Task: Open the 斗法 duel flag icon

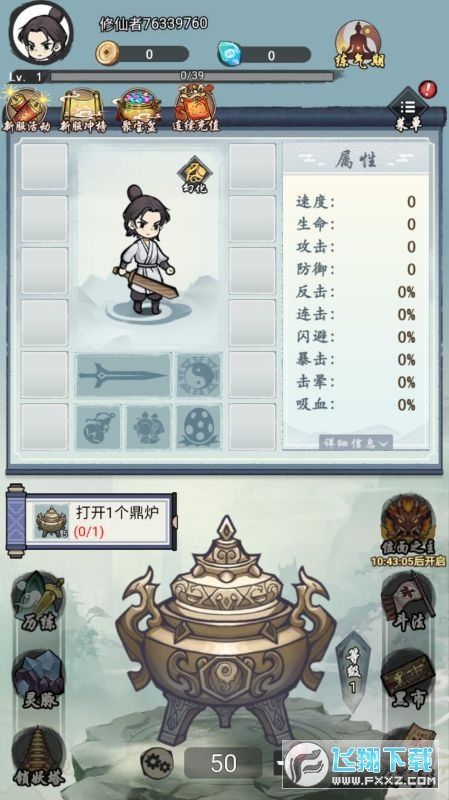Action: coord(410,602)
